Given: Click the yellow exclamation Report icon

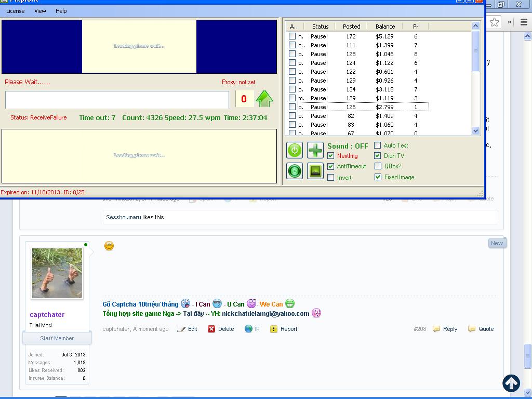Looking at the screenshot, I should click(x=274, y=329).
